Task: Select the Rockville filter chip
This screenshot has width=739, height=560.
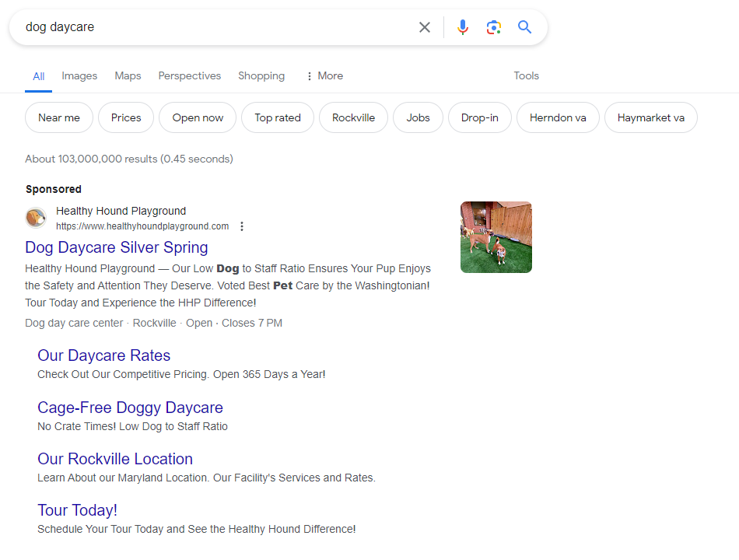Action: 353,118
